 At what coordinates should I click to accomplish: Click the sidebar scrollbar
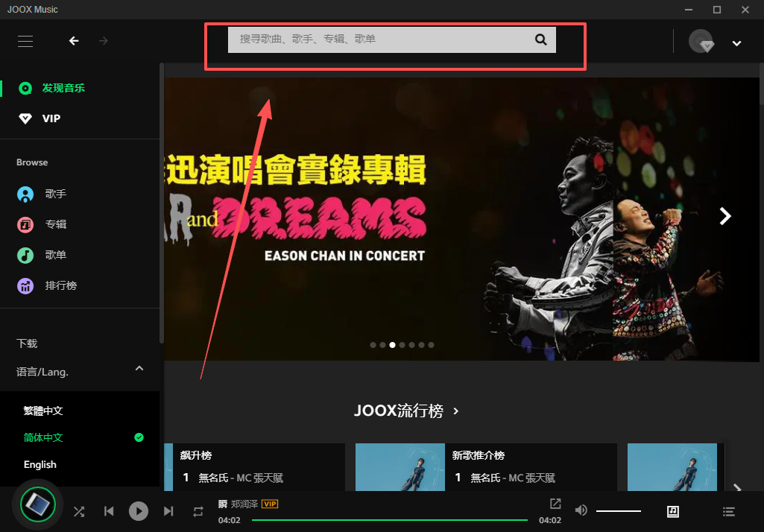pyautogui.click(x=161, y=203)
